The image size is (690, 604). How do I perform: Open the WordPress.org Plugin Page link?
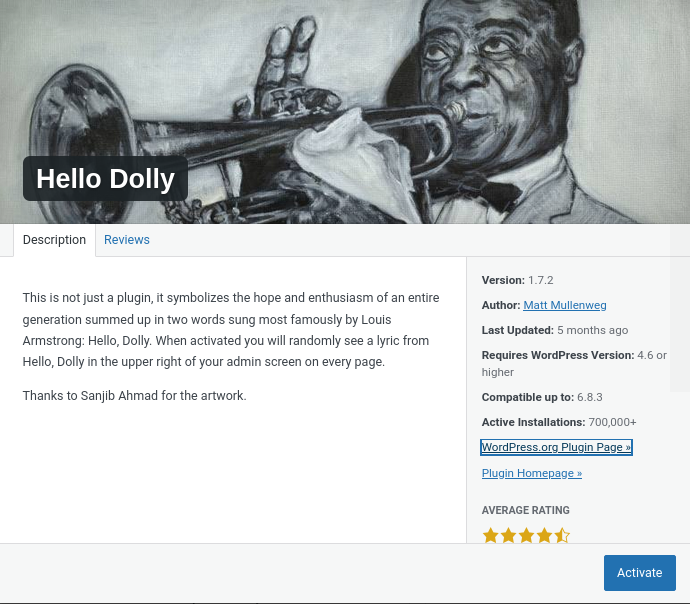[x=556, y=447]
